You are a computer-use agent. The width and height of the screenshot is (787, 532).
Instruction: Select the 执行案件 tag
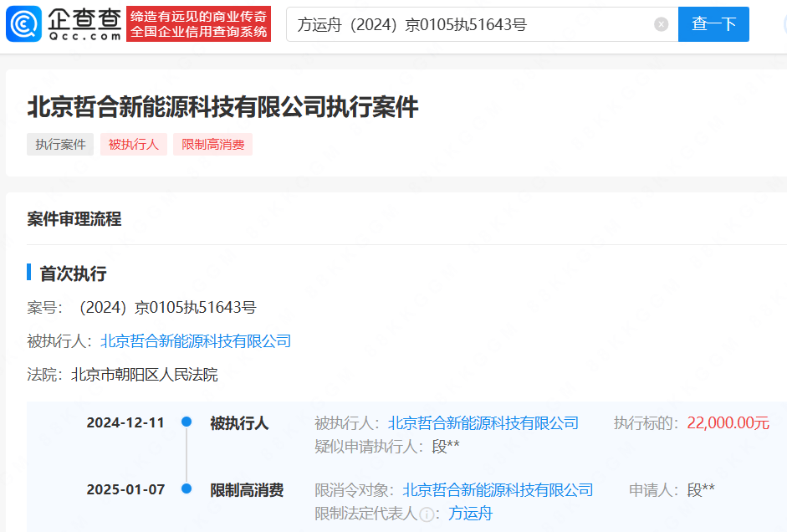(x=60, y=145)
